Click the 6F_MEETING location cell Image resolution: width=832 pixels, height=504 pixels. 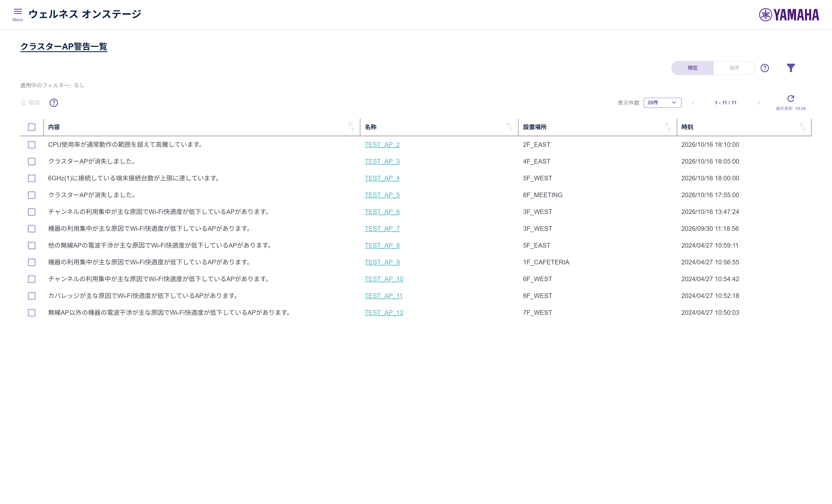(543, 195)
